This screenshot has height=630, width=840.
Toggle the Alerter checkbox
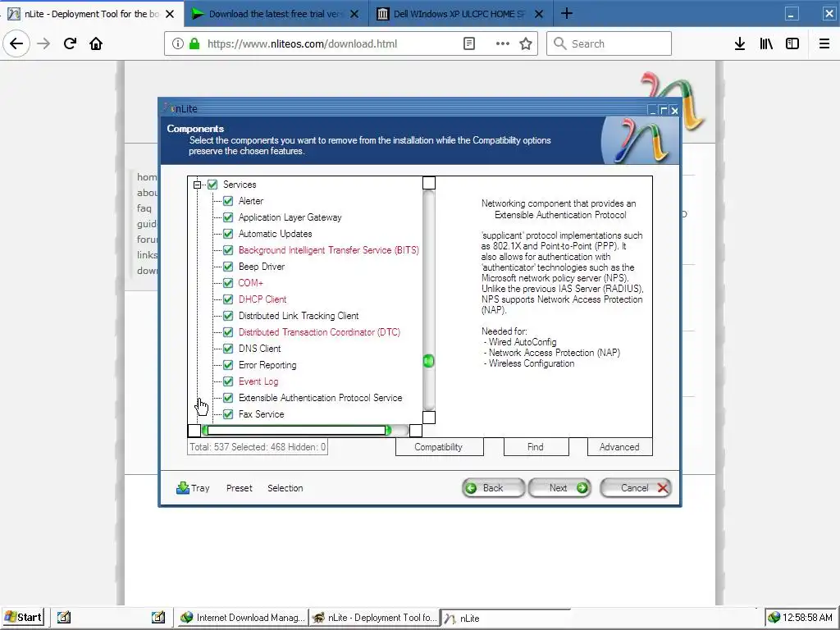tap(228, 201)
